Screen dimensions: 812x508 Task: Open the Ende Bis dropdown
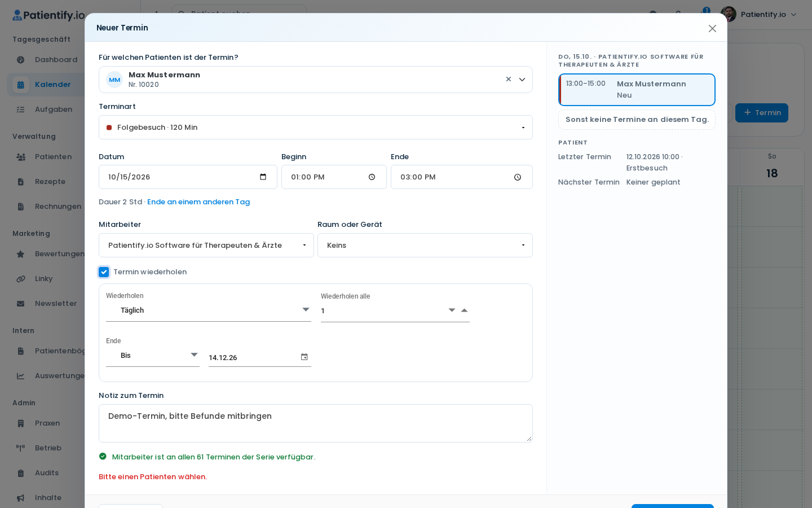pos(153,356)
